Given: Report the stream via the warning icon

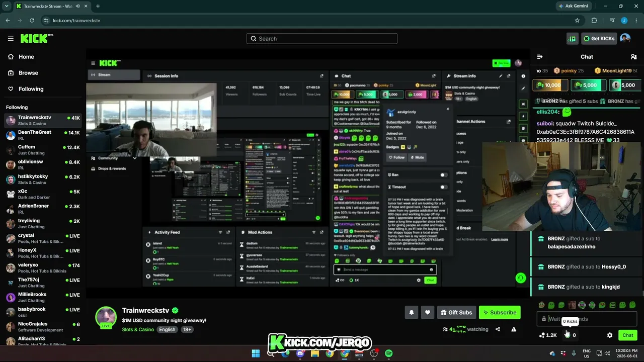Looking at the screenshot, I should pyautogui.click(x=514, y=329).
